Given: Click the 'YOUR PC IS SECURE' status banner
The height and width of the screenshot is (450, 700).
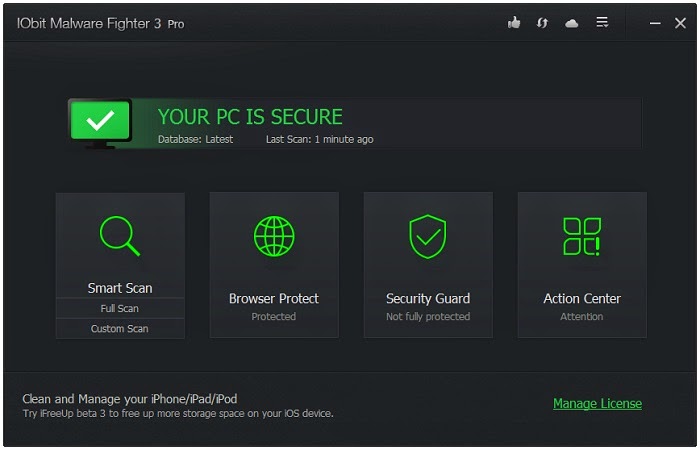Looking at the screenshot, I should click(x=250, y=117).
